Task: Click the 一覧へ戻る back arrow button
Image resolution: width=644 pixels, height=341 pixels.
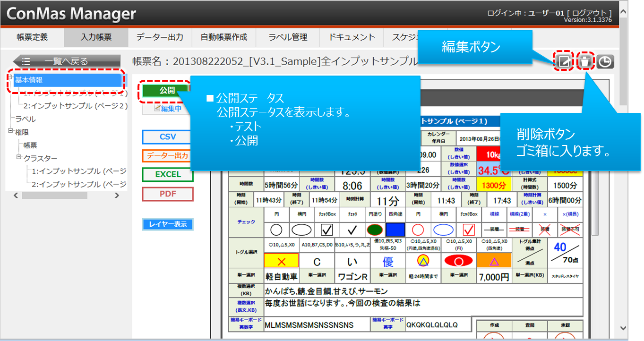Action: 57,61
